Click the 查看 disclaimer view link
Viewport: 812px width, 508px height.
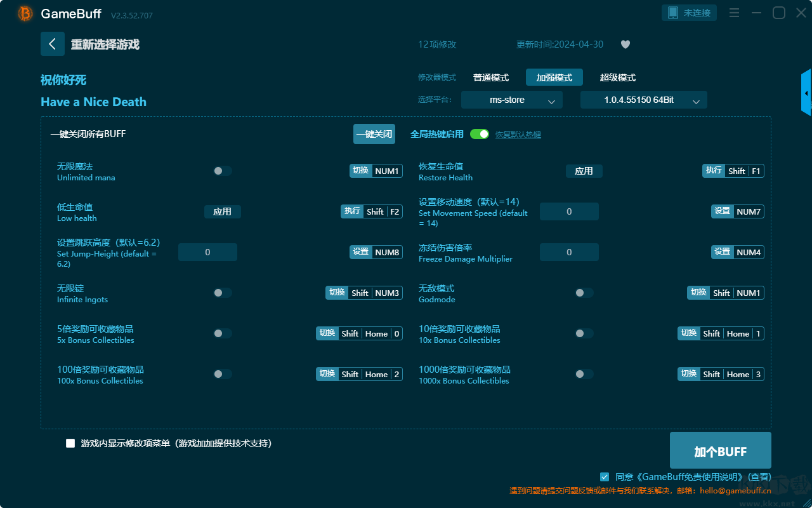tap(760, 476)
